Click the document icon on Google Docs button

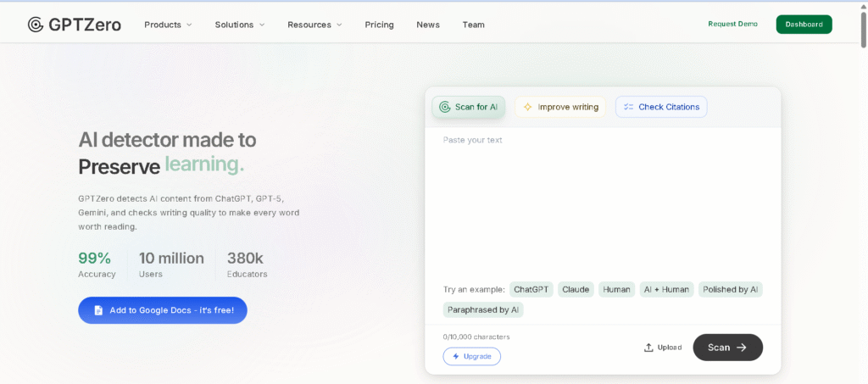click(x=98, y=310)
